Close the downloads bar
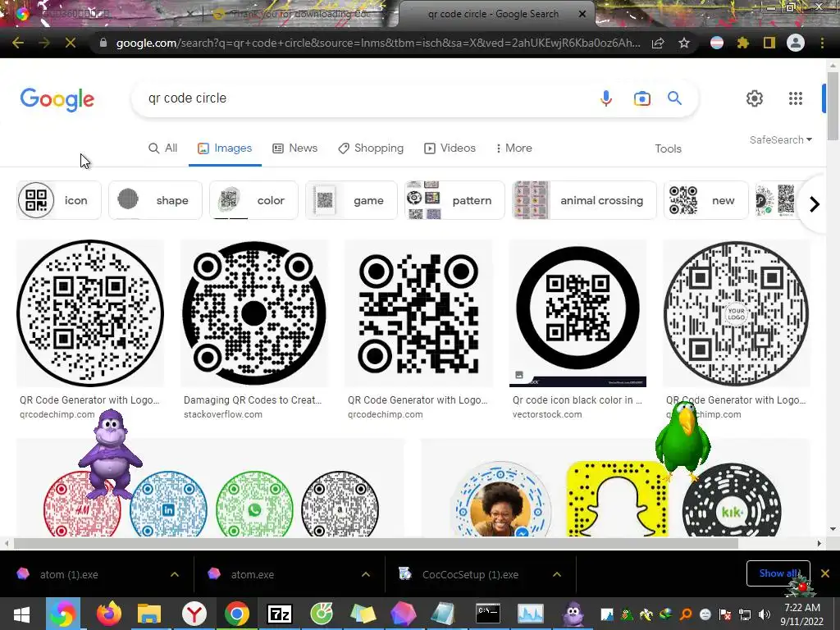Viewport: 840px width, 630px height. 825,573
